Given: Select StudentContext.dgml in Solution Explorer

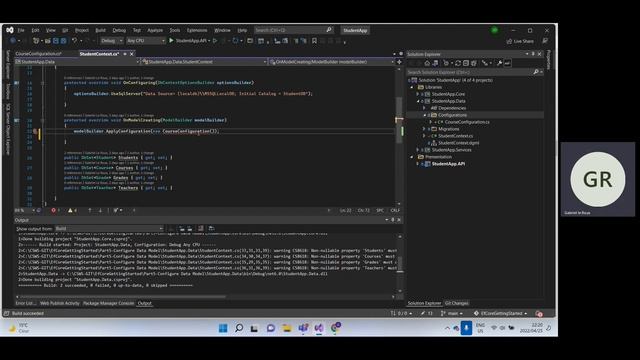Looking at the screenshot, I should [x=458, y=143].
